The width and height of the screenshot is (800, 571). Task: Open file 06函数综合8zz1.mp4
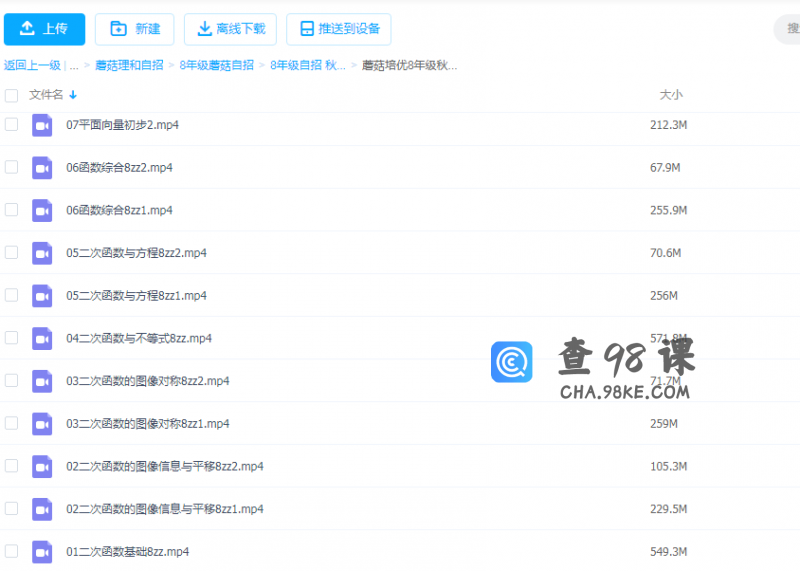[119, 210]
